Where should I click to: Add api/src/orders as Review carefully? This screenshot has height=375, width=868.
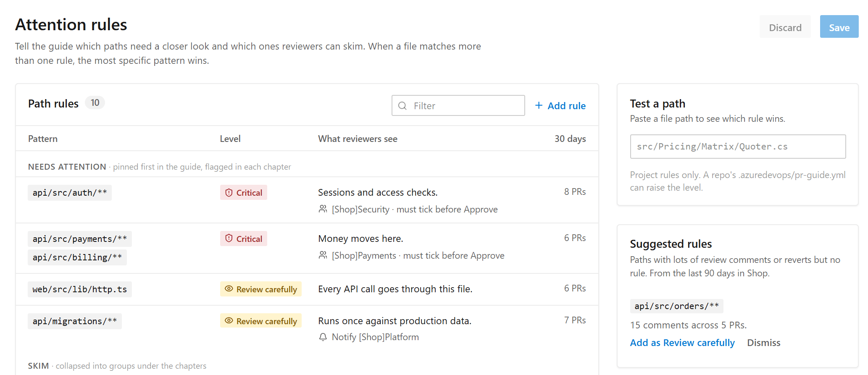(x=682, y=343)
